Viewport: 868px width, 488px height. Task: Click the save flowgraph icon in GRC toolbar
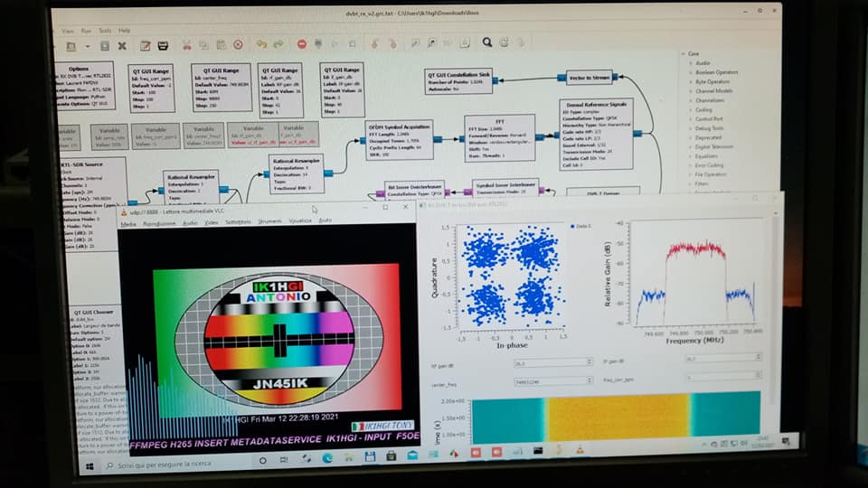(x=105, y=46)
